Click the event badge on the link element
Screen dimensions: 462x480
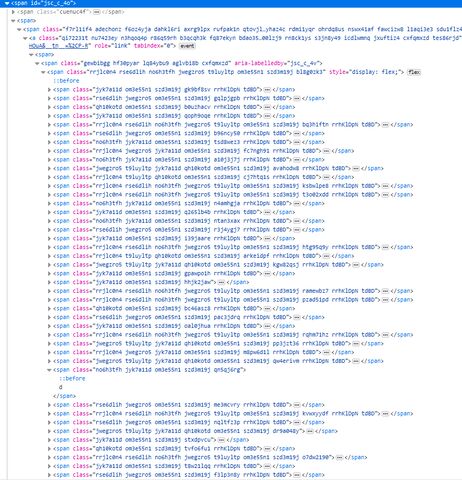pos(187,46)
